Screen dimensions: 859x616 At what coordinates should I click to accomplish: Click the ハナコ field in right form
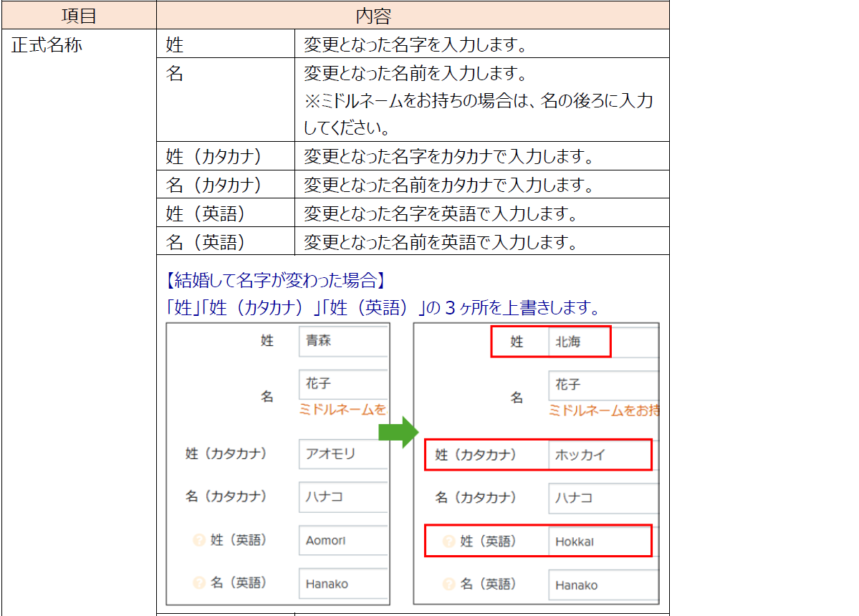[603, 499]
